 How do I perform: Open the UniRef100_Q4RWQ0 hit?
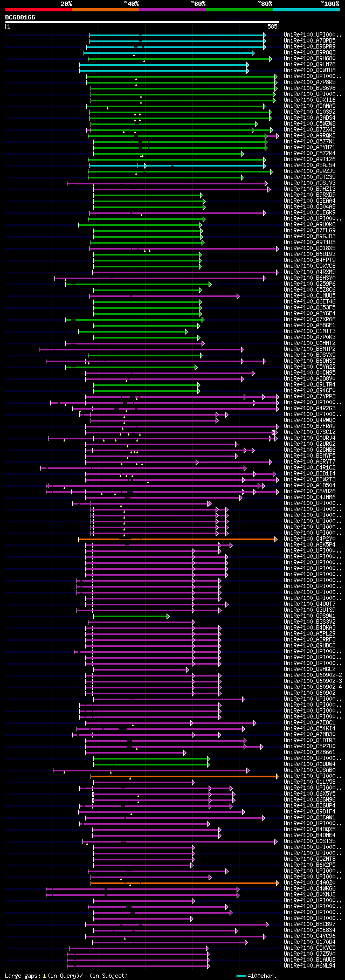(309, 420)
